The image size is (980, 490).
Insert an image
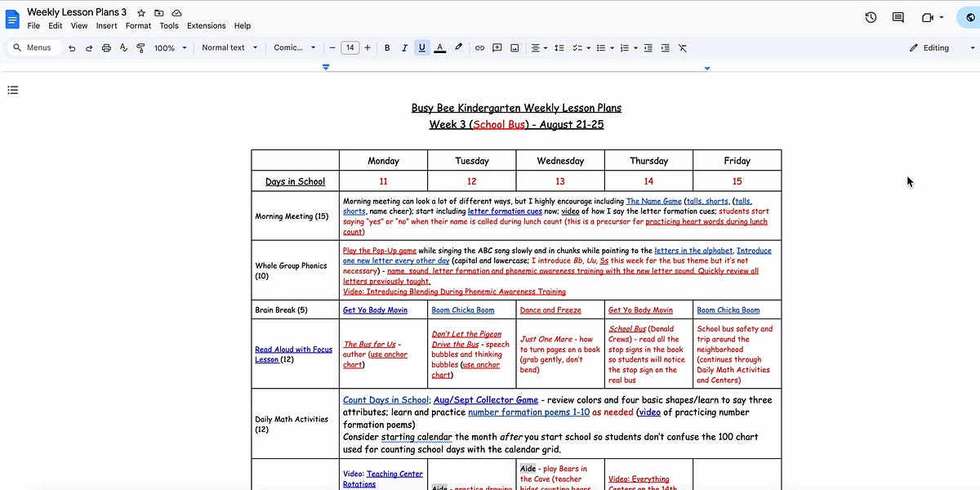[514, 47]
